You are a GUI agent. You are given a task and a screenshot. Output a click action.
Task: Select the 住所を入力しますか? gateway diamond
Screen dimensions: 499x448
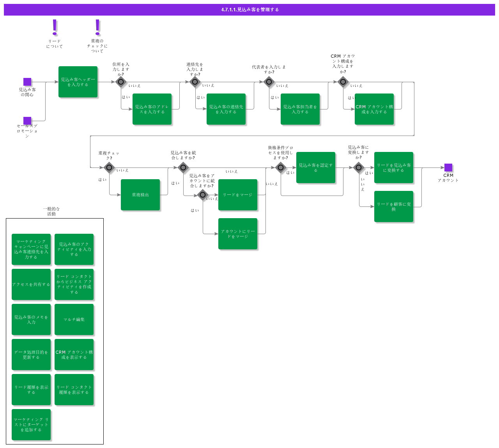click(x=121, y=82)
